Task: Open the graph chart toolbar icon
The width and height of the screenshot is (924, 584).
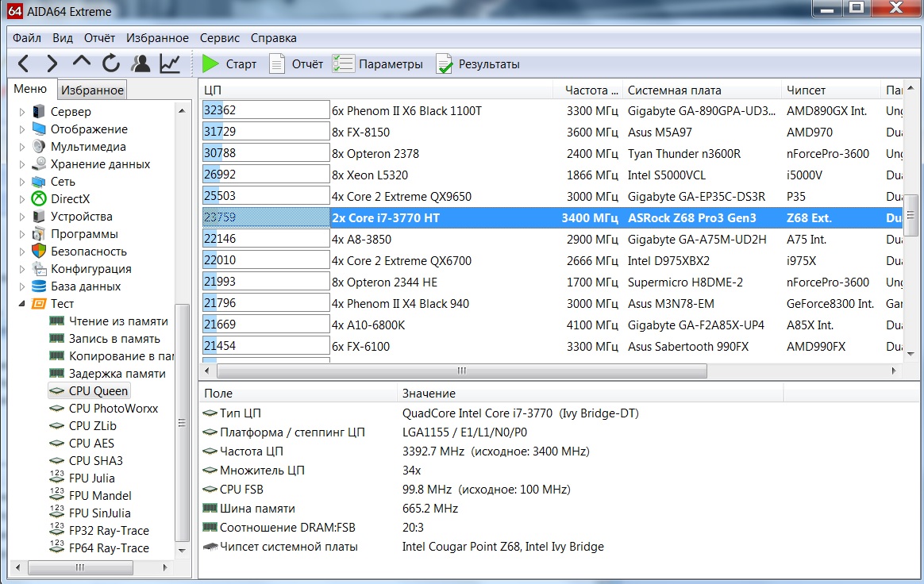Action: (170, 63)
